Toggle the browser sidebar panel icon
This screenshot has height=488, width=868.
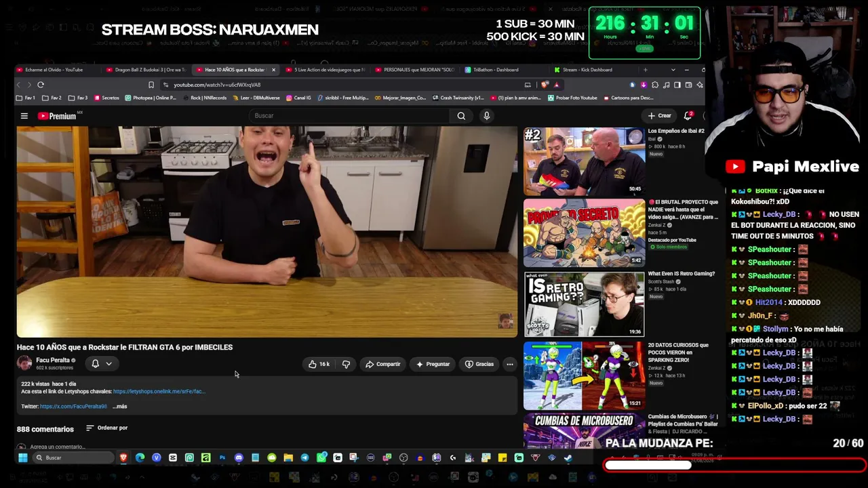tap(677, 85)
